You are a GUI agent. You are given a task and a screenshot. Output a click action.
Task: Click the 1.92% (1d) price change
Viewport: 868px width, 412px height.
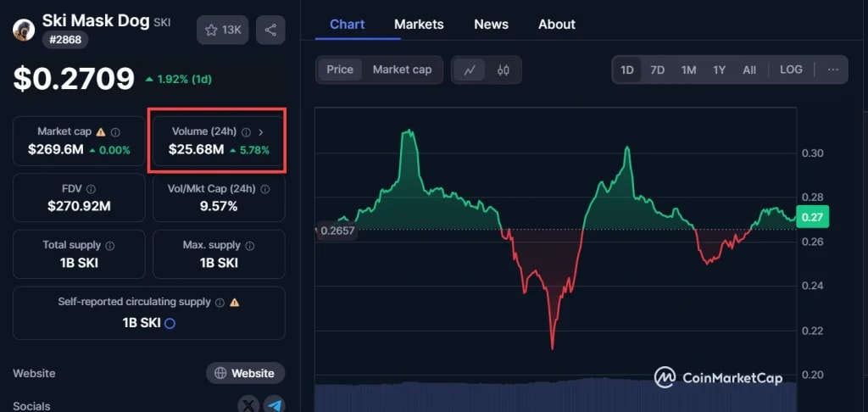[x=178, y=79]
